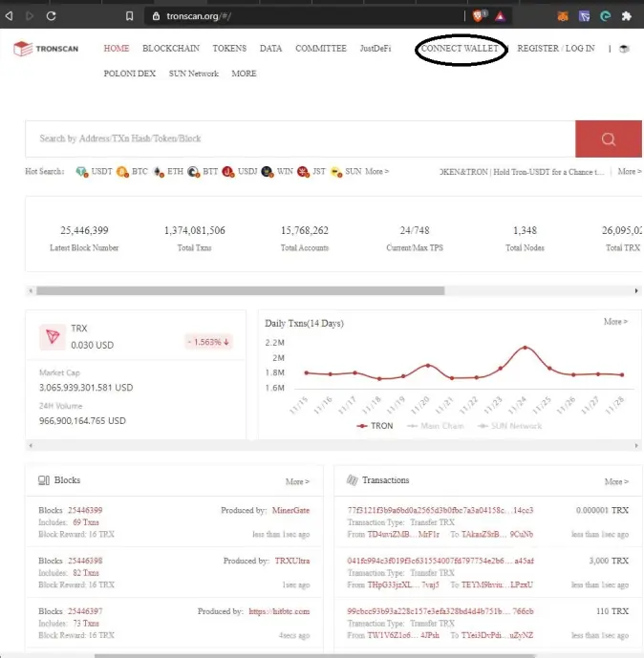Screen dimensions: 644x658
Task: Click CONNECT WALLET
Action: click(x=460, y=49)
